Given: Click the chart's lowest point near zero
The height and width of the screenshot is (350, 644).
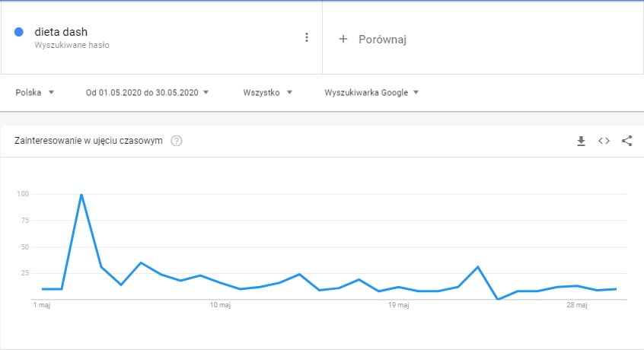Looking at the screenshot, I should point(498,299).
